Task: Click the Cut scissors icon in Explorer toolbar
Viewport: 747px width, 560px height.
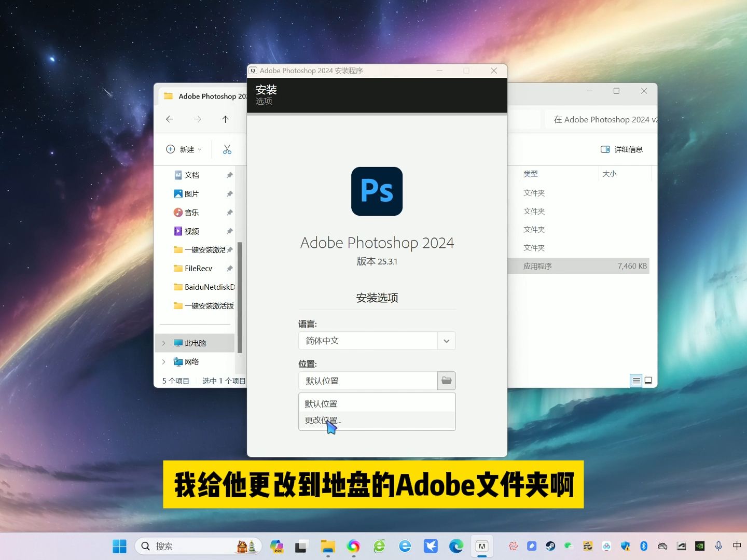Action: [227, 149]
